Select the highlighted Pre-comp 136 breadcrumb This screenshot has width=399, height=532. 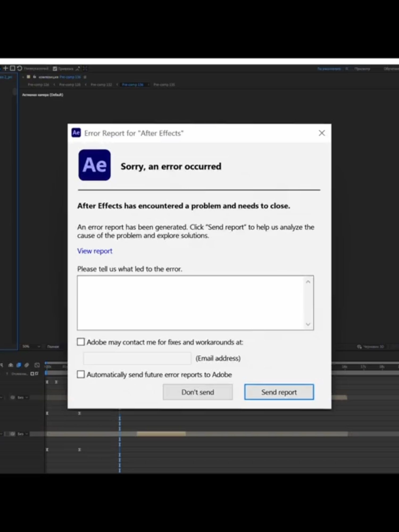click(133, 85)
